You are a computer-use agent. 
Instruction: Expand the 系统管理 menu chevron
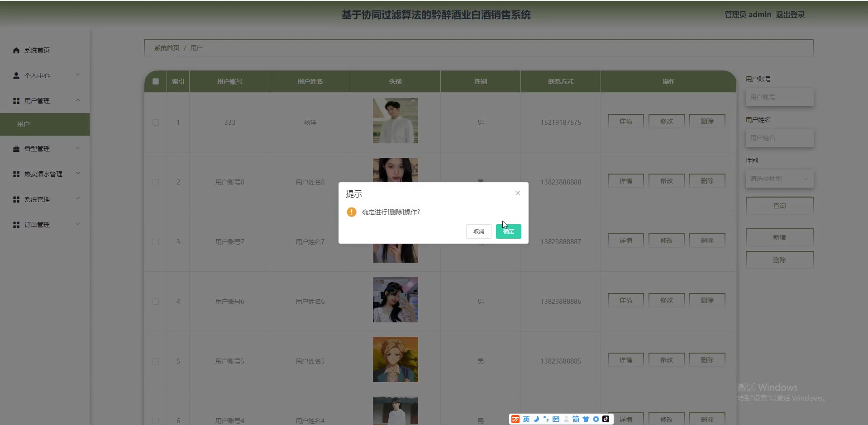tap(78, 198)
